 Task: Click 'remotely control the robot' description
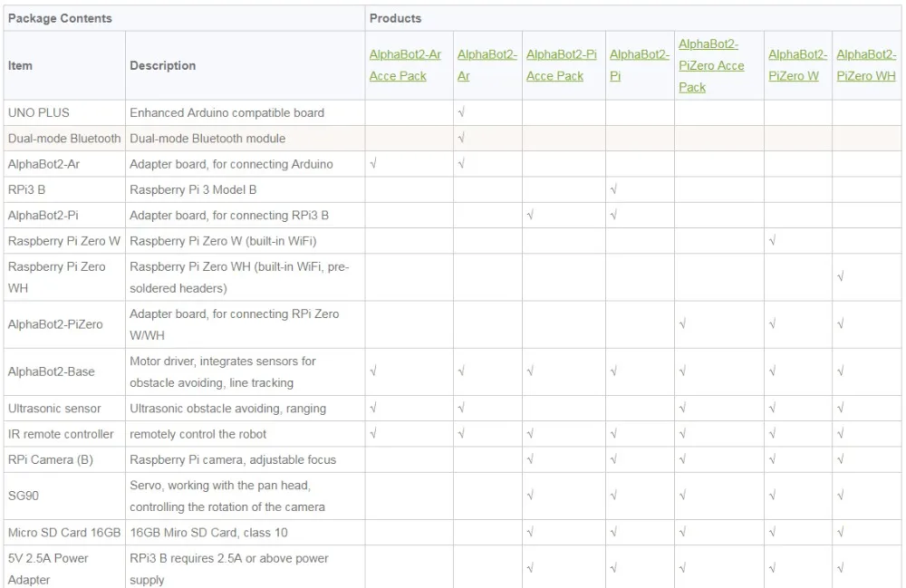tap(198, 434)
